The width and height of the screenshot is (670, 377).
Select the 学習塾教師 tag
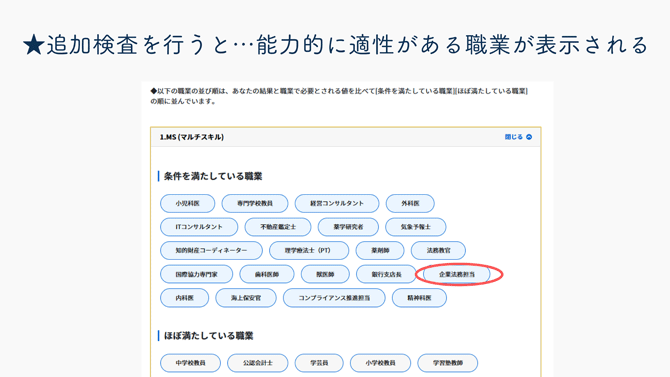tap(448, 363)
